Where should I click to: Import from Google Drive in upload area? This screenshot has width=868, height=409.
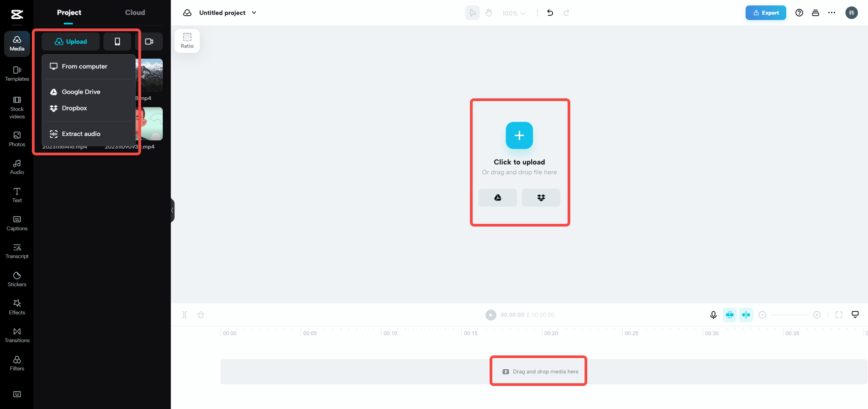(497, 197)
